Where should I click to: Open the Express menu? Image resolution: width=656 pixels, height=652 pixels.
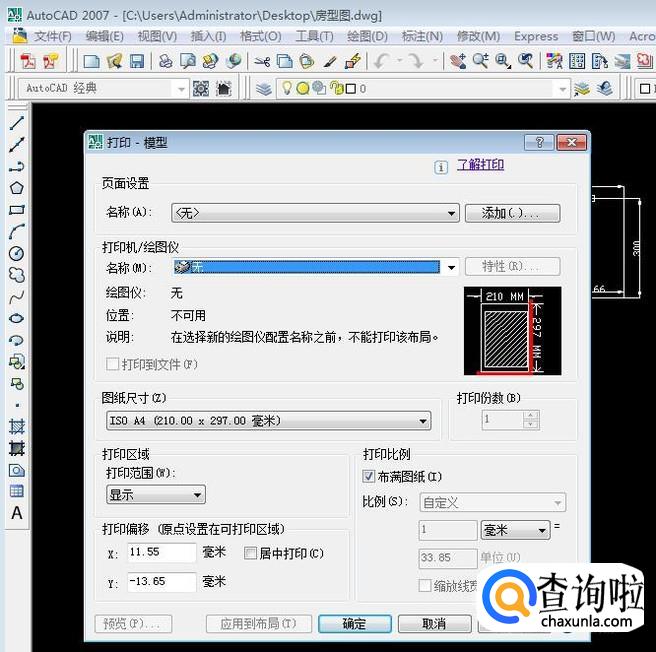(x=536, y=36)
